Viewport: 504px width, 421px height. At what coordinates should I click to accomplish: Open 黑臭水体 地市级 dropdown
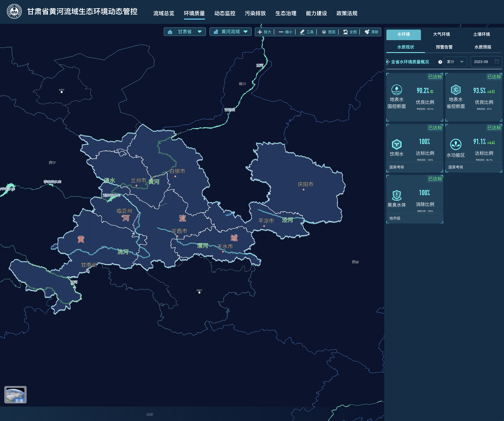415,218
